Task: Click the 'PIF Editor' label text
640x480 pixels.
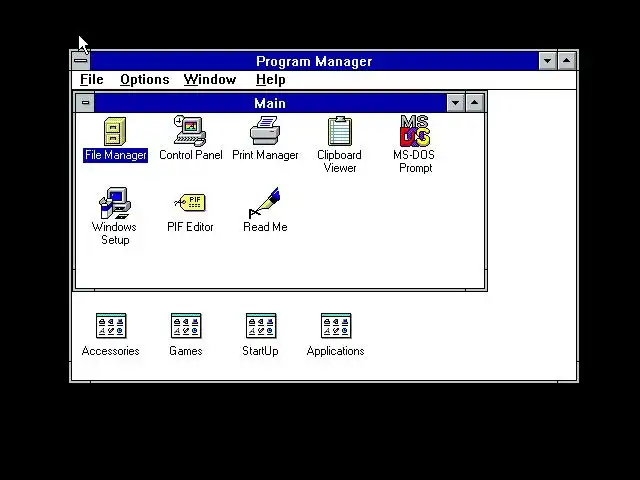Action: (x=190, y=227)
